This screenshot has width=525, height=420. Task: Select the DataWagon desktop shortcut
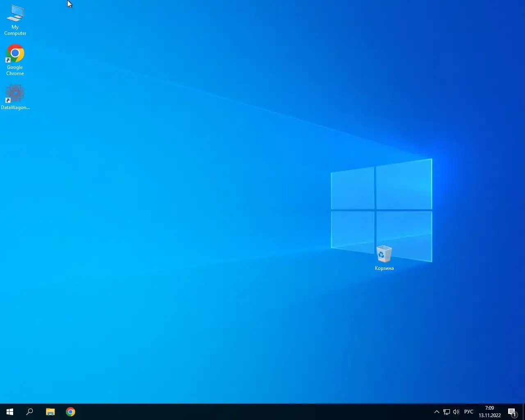click(15, 97)
